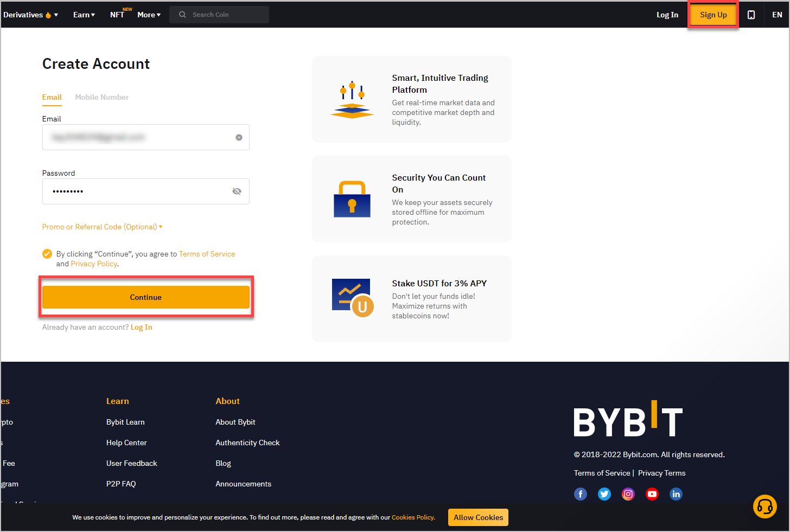The width and height of the screenshot is (790, 532).
Task: Open the customer support headset chat icon
Action: (x=765, y=507)
